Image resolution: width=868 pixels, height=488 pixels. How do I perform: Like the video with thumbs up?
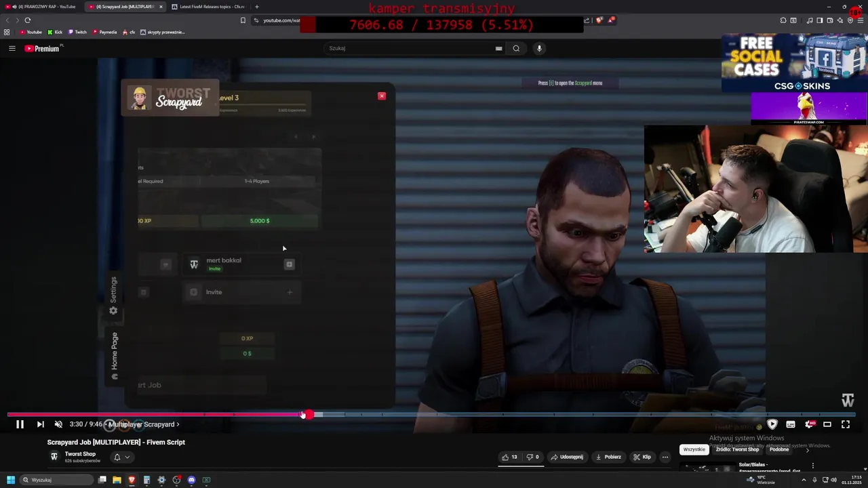coord(509,457)
